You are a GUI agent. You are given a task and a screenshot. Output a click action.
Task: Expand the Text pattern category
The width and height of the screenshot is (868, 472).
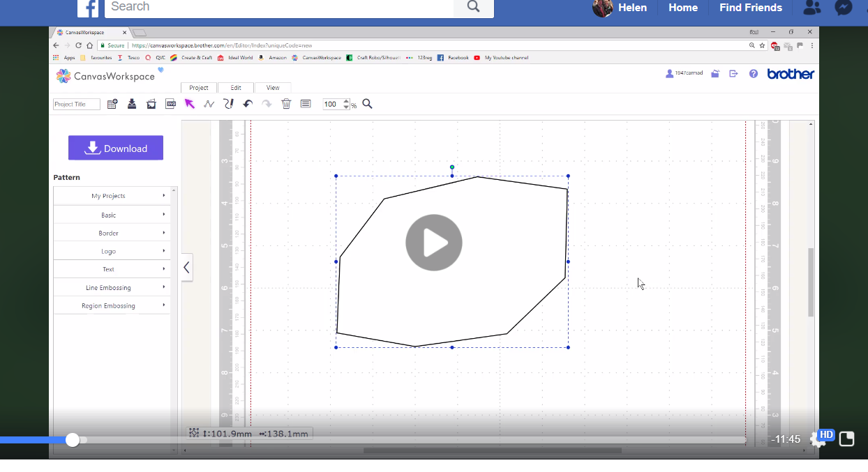click(x=112, y=269)
